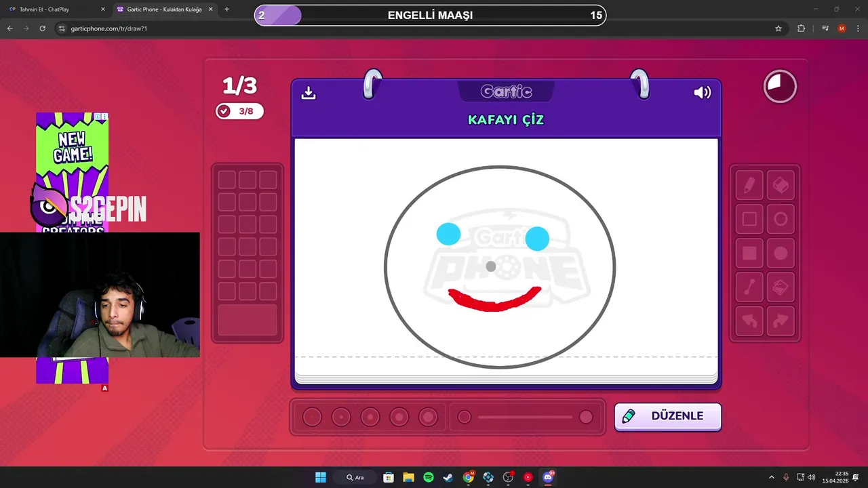Screen dimensions: 868x488
Task: Select the line tool
Action: coord(749,287)
